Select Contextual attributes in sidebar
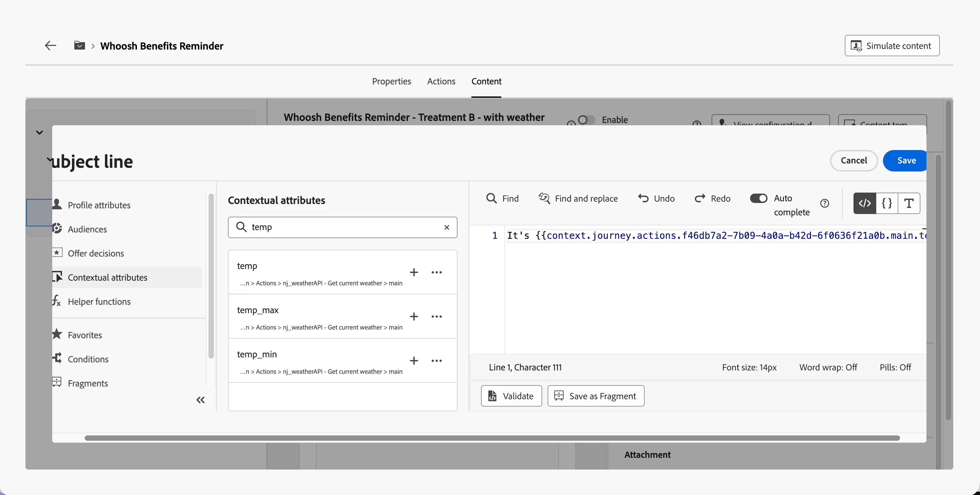The width and height of the screenshot is (980, 495). point(127,277)
